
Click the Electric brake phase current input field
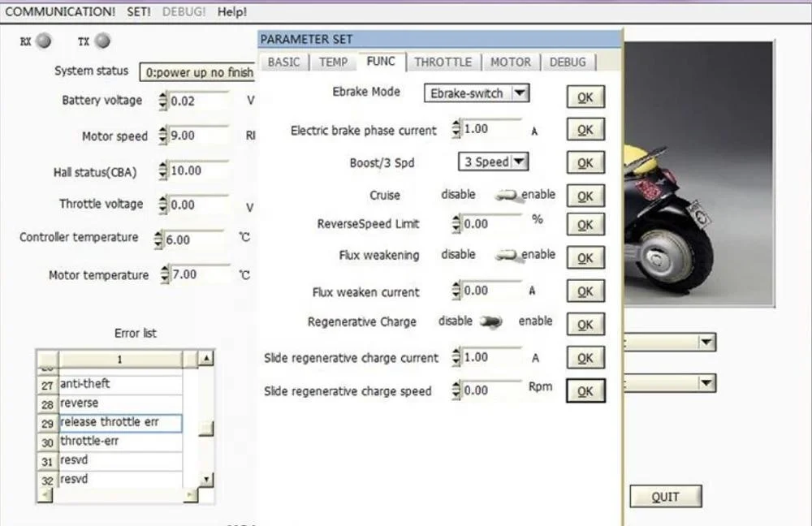[491, 128]
